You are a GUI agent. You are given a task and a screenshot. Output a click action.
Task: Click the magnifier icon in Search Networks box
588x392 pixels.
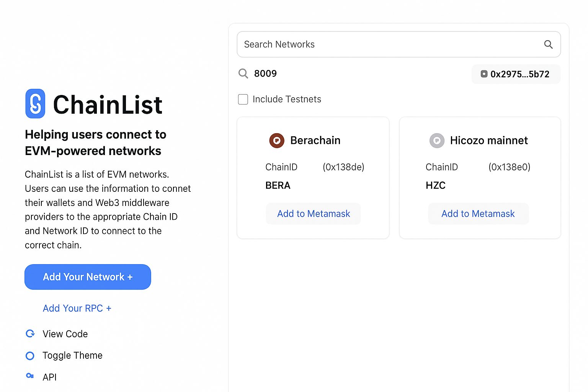click(548, 44)
